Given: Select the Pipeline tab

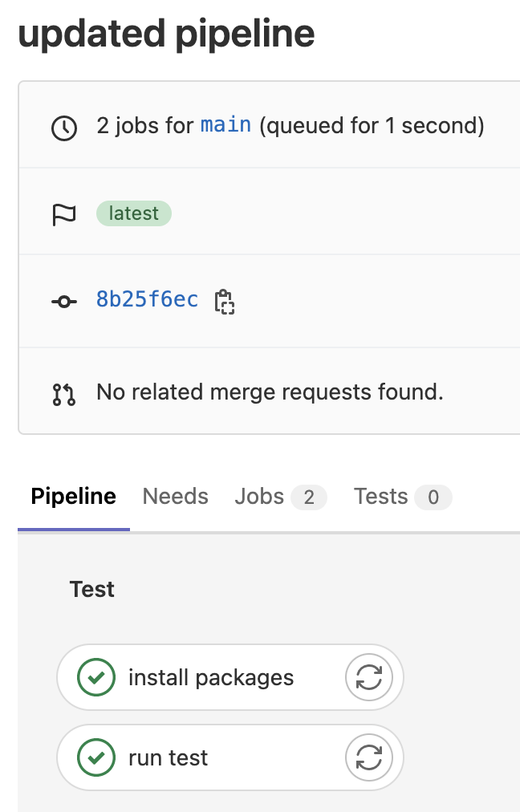Looking at the screenshot, I should [73, 496].
